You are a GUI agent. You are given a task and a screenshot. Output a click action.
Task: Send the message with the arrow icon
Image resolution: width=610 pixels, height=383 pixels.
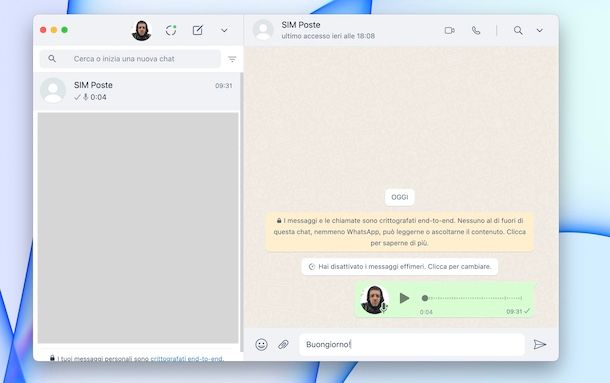point(540,344)
